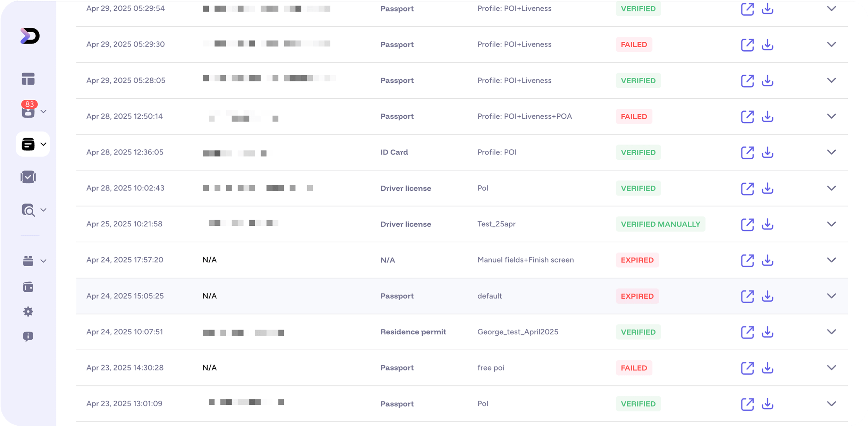Open the Apr 23 free poi record externally
This screenshot has height=426, width=868.
(x=747, y=368)
